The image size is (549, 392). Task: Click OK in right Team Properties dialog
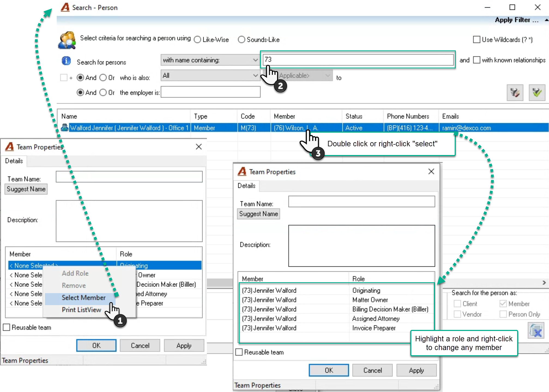[329, 370]
